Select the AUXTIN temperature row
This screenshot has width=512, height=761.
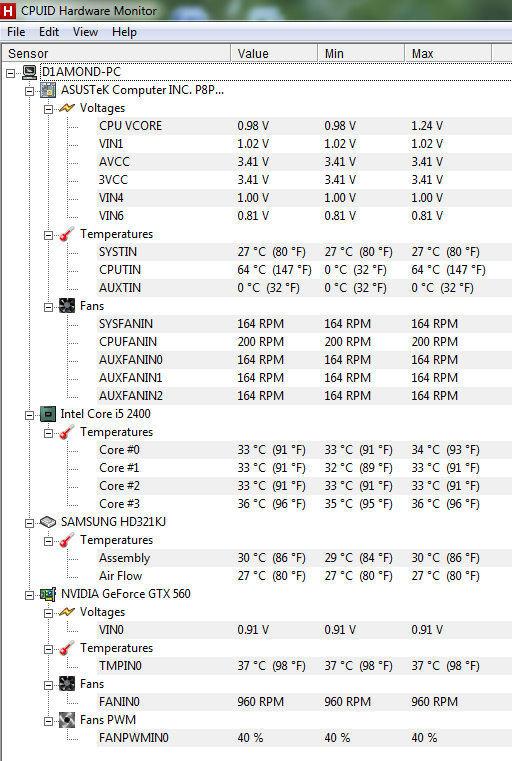point(304,288)
